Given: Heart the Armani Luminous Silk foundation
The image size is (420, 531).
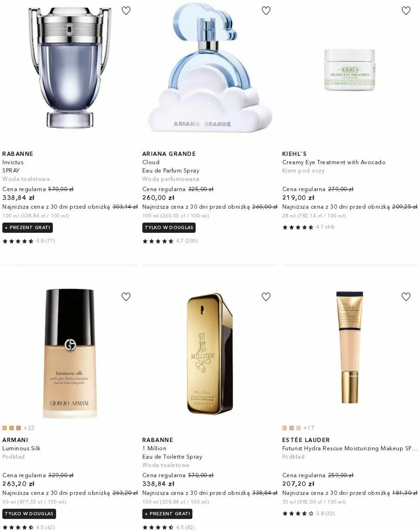Looking at the screenshot, I should coord(126,297).
